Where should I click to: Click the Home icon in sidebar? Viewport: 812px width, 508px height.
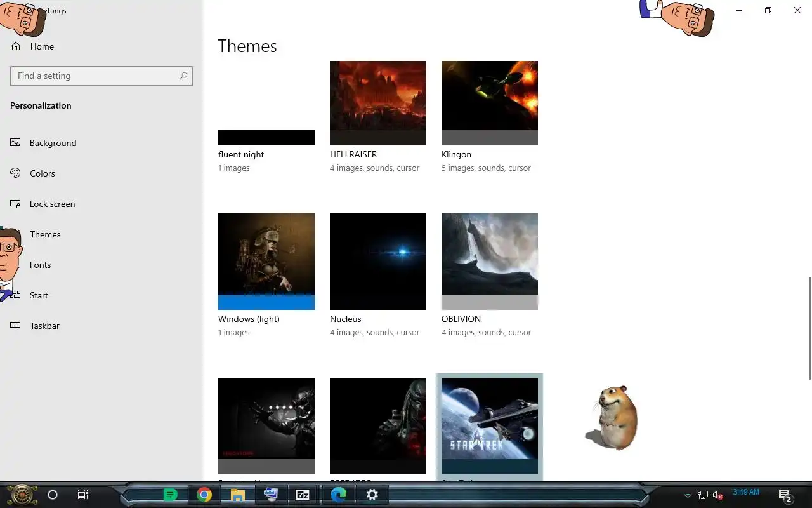pyautogui.click(x=16, y=46)
